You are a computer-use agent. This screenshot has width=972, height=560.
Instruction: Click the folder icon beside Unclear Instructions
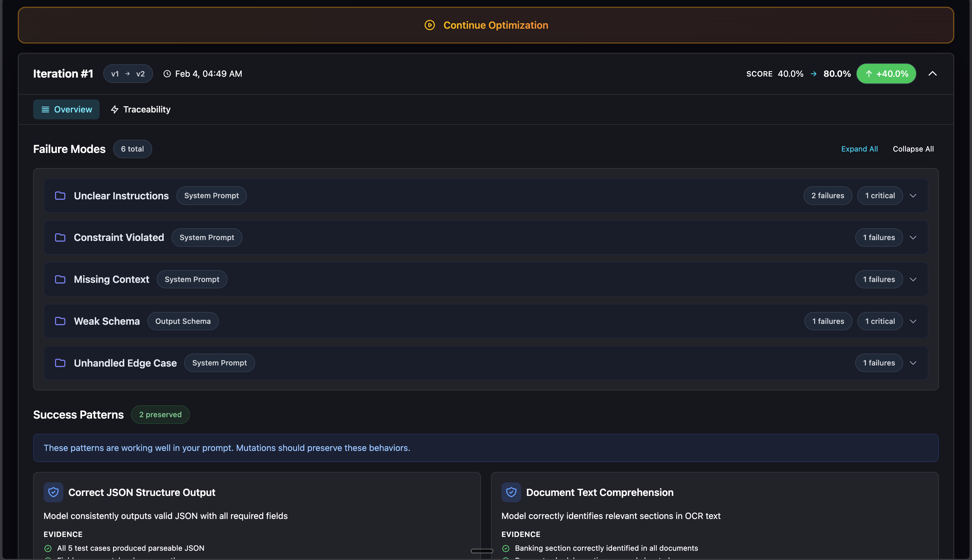pyautogui.click(x=60, y=195)
